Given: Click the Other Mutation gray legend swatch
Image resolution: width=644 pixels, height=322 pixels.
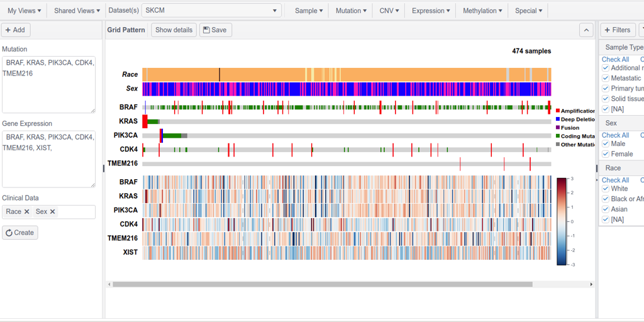Looking at the screenshot, I should (558, 145).
